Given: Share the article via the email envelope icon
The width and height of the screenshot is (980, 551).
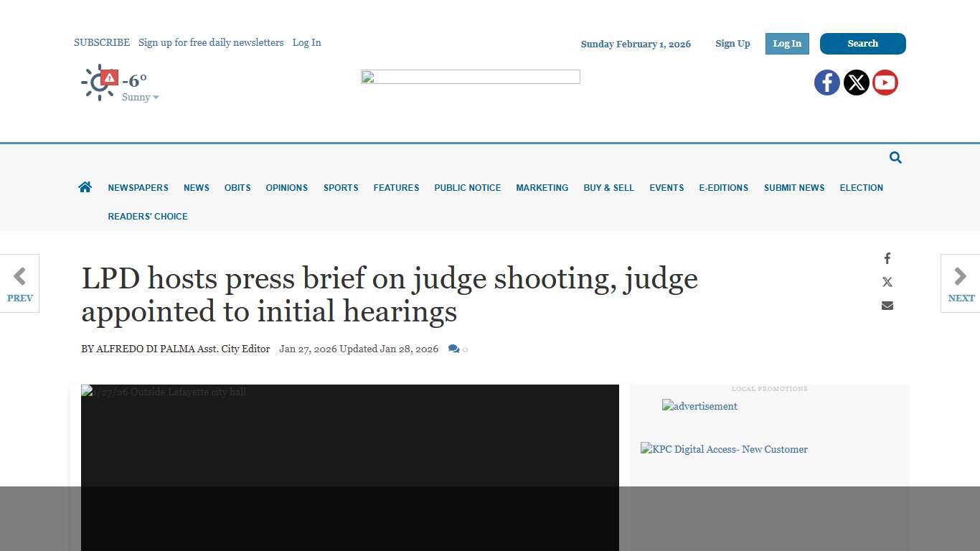Looking at the screenshot, I should click(887, 305).
